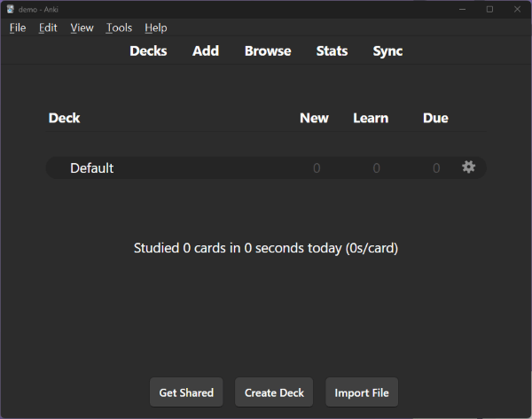Click the New count of Default deck
Viewport: 532px width, 419px height.
pos(317,168)
